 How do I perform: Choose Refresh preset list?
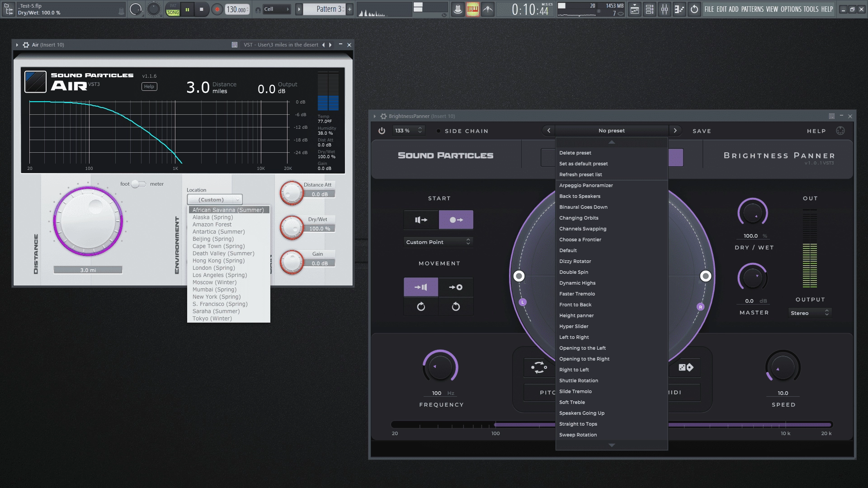coord(612,174)
